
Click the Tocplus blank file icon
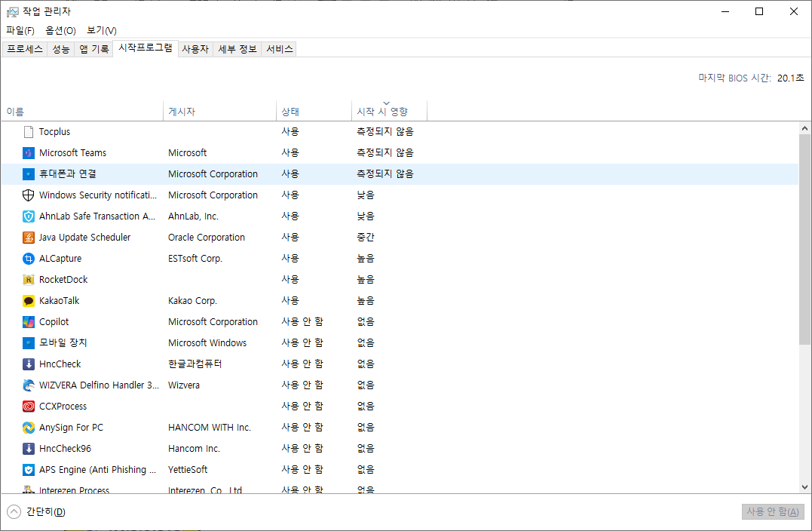click(x=29, y=131)
